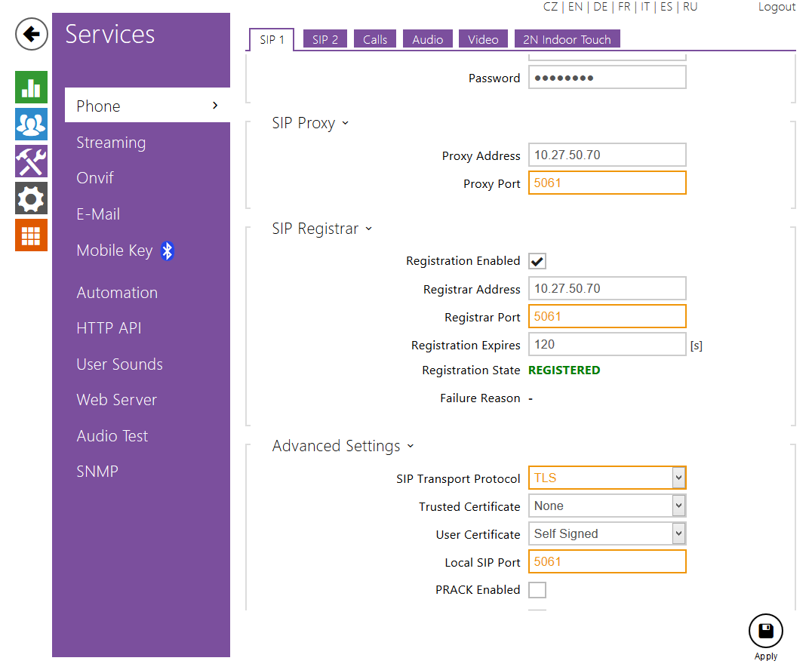Click the Proxy Address input field
This screenshot has height=667, width=812.
pos(607,155)
